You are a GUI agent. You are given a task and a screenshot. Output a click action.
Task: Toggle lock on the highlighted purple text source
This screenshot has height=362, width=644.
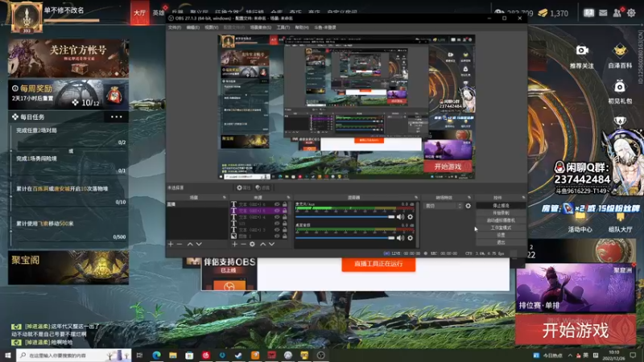(x=285, y=211)
